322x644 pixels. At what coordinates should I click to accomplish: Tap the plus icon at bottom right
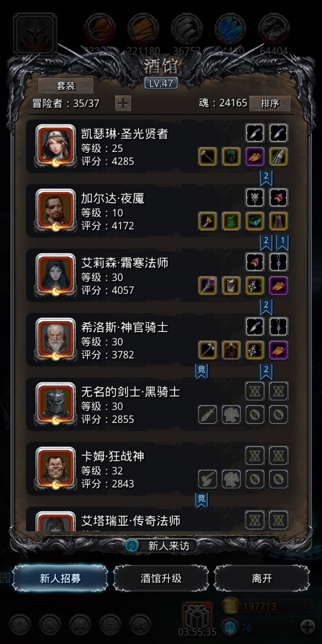(x=308, y=627)
